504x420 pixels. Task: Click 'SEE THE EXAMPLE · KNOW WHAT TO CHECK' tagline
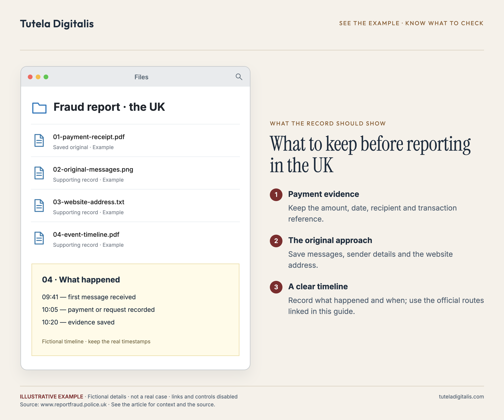click(411, 23)
